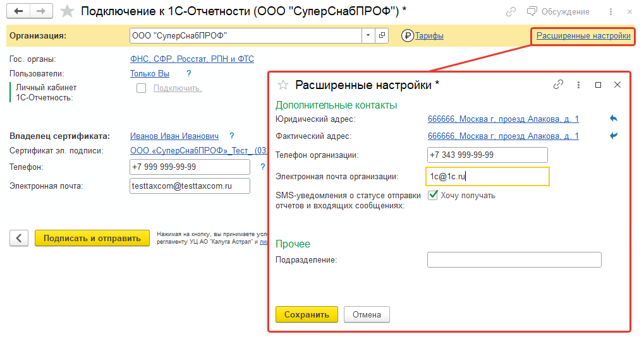Viewport: 644px width, 344px height.
Task: Click the Владелец сертификата label
Action: pyautogui.click(x=60, y=136)
